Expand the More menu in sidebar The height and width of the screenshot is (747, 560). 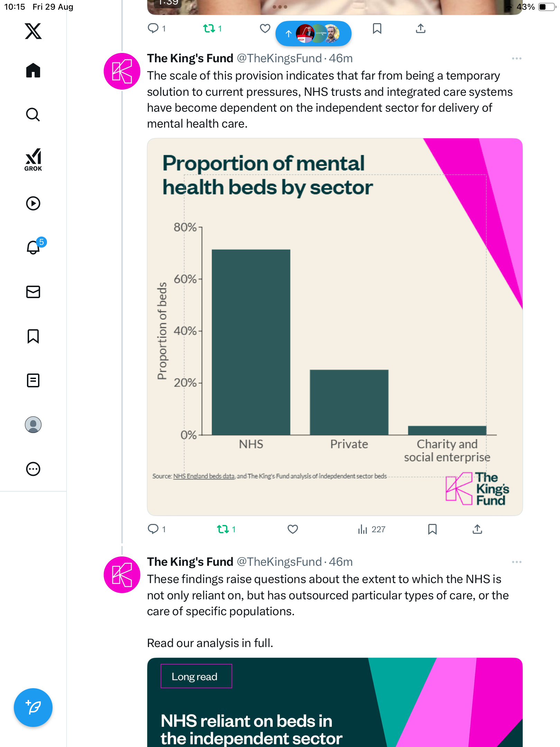tap(33, 469)
